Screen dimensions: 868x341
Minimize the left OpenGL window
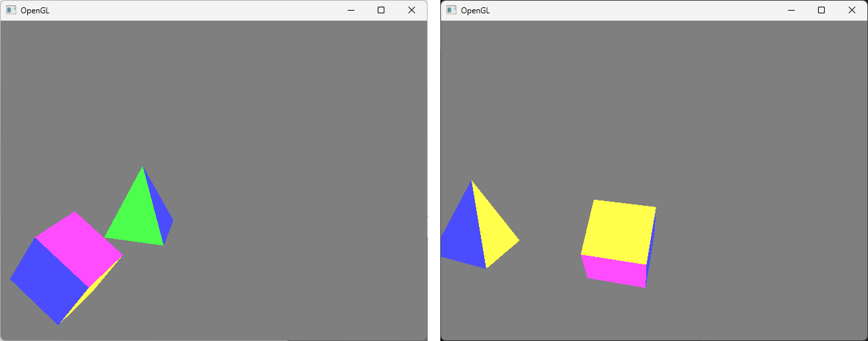[x=350, y=10]
